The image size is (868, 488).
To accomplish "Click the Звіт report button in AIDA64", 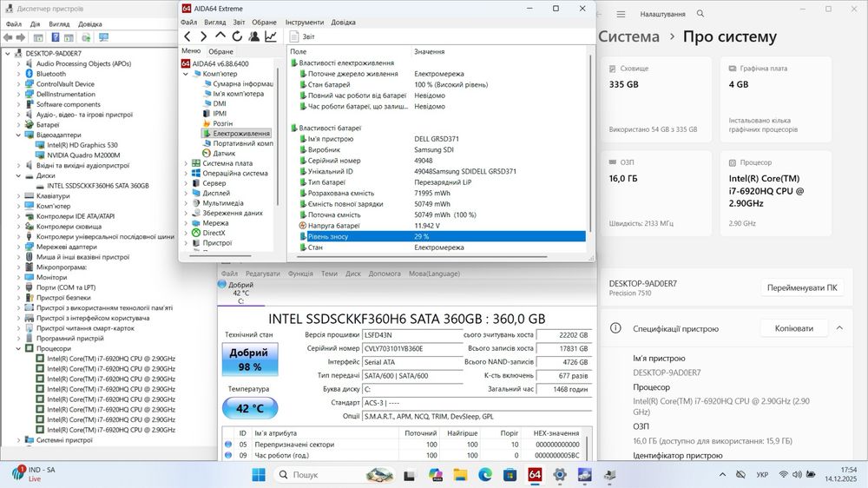I will click(302, 36).
